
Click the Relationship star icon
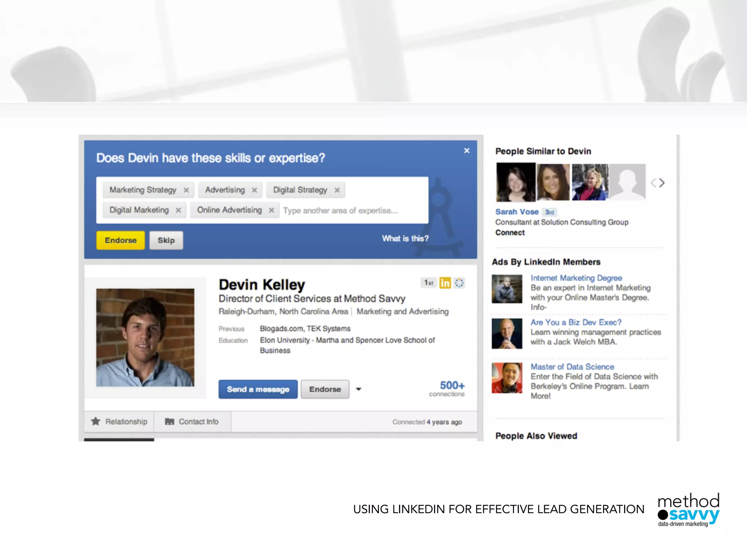click(96, 421)
